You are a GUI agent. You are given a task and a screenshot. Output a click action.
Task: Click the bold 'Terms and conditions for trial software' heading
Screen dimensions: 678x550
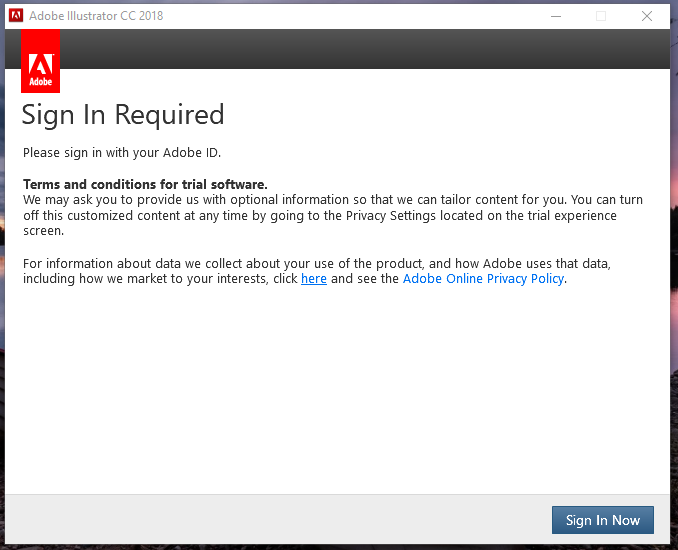click(x=145, y=185)
